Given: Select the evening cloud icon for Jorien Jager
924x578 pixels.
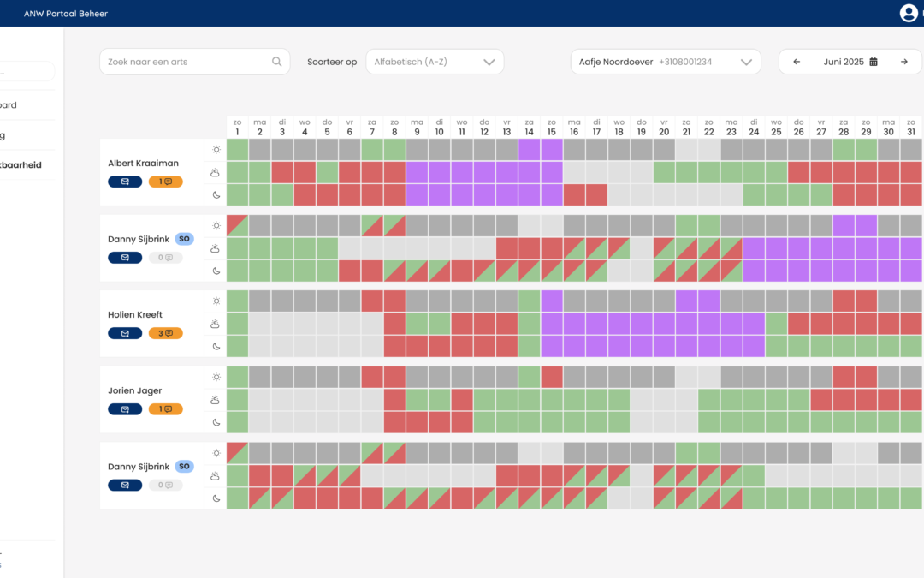Looking at the screenshot, I should tap(215, 400).
